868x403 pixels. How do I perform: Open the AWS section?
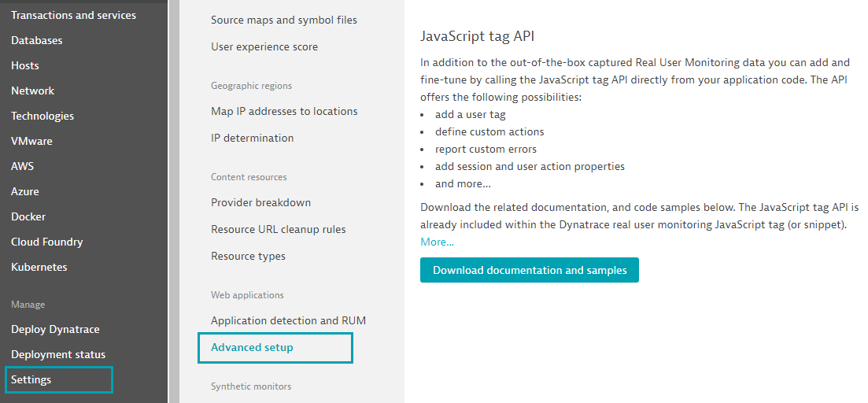[x=23, y=166]
